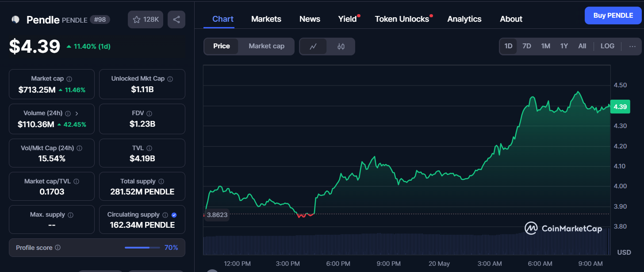The height and width of the screenshot is (272, 644).
Task: Click the FDV info icon
Action: [x=149, y=113]
